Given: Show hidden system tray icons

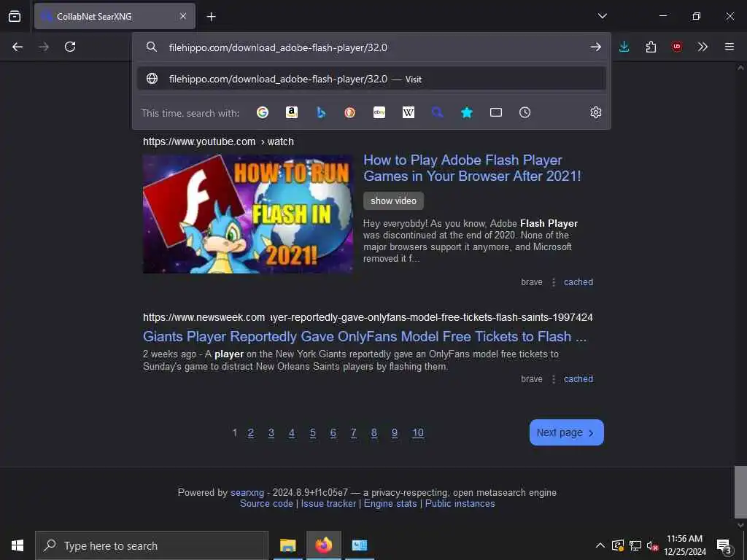Looking at the screenshot, I should [600, 545].
